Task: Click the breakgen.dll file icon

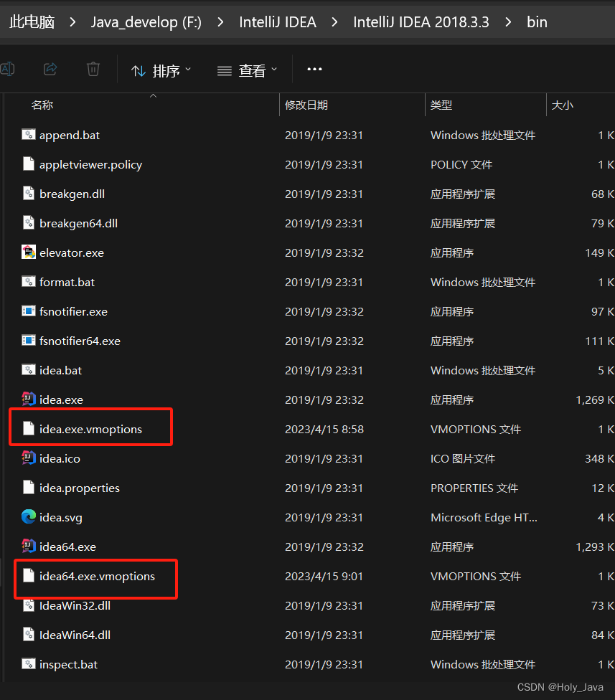Action: (x=29, y=194)
